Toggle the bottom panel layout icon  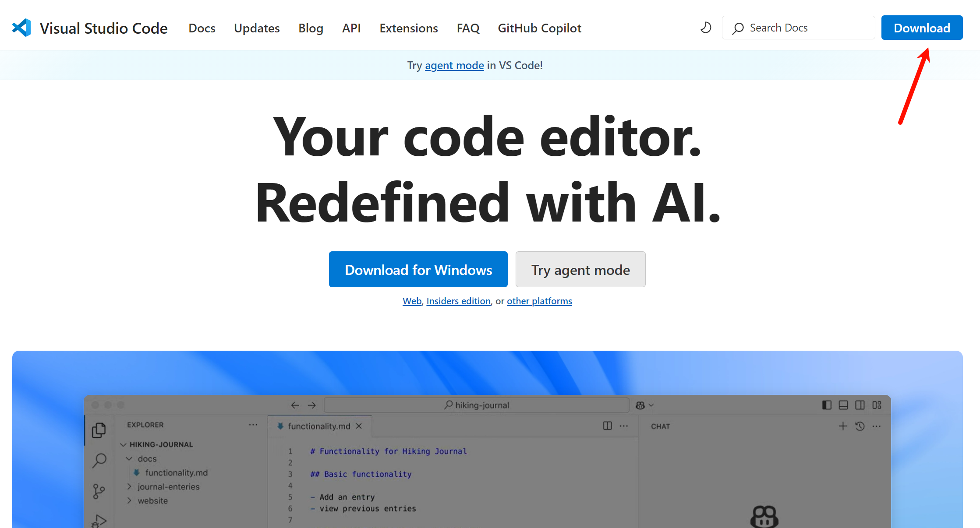(x=843, y=405)
